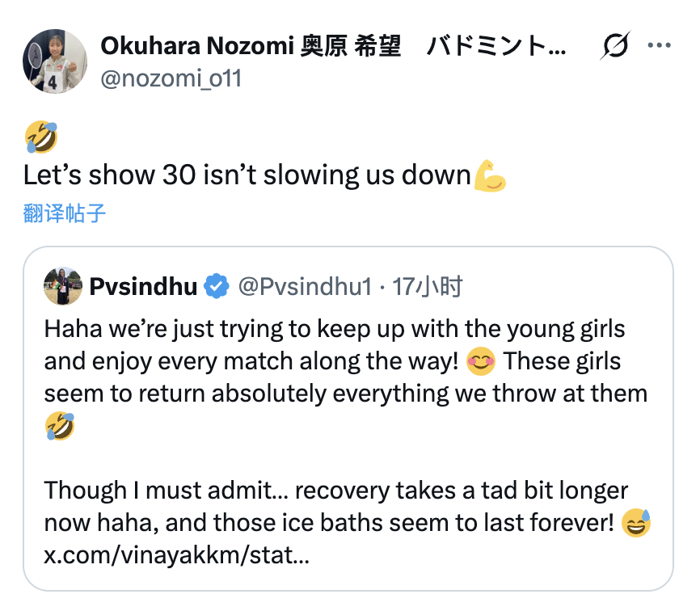The image size is (700, 611).
Task: Click the laughing emoji above Okuhara's post text
Action: [41, 137]
